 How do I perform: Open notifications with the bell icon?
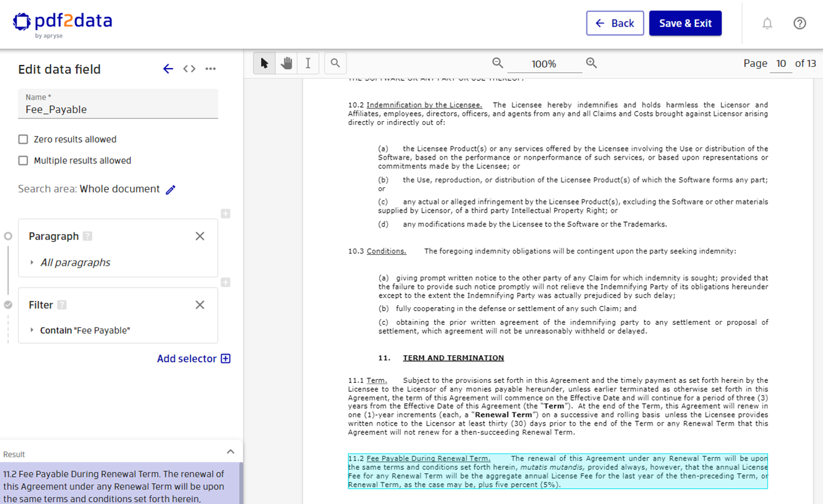(x=767, y=23)
